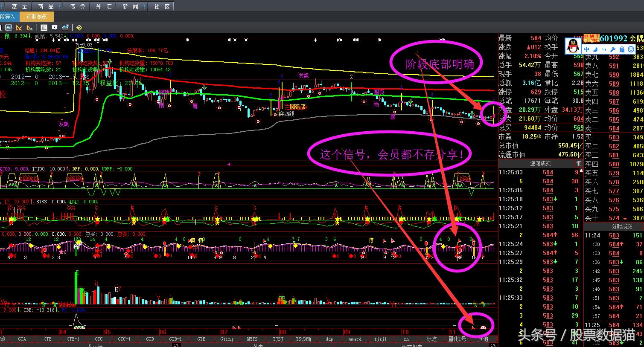The image size is (644, 347).
Task: Select the GTA indicator tab
Action: (22, 339)
